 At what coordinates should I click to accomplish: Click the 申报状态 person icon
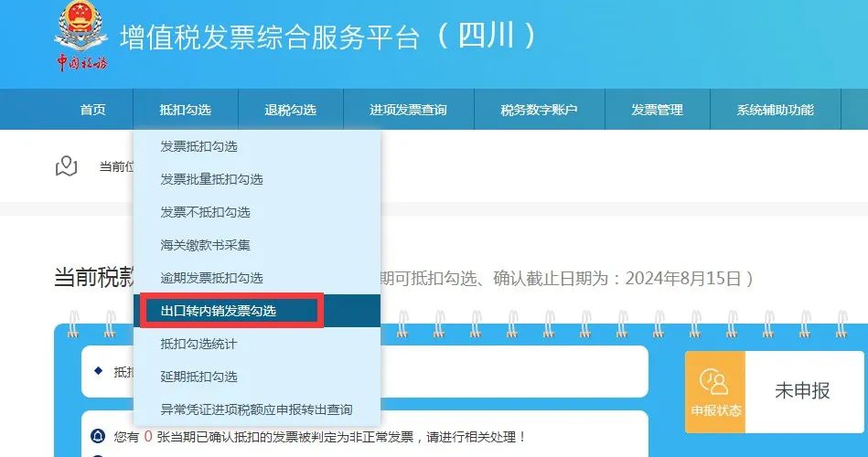pyautogui.click(x=714, y=382)
